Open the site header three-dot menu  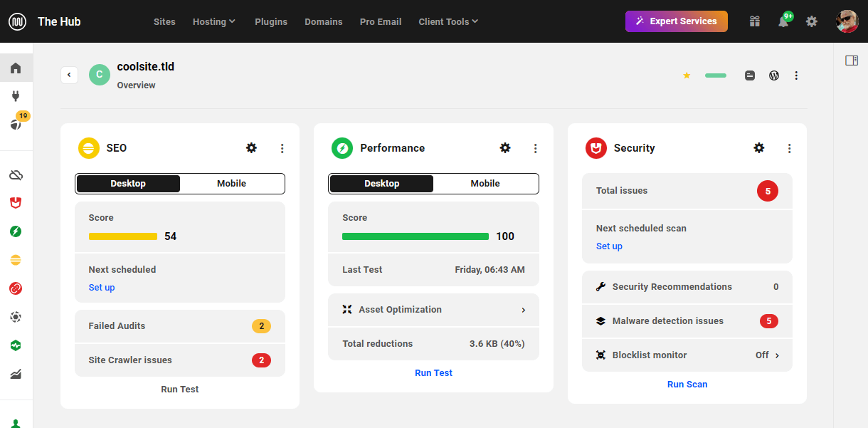796,75
